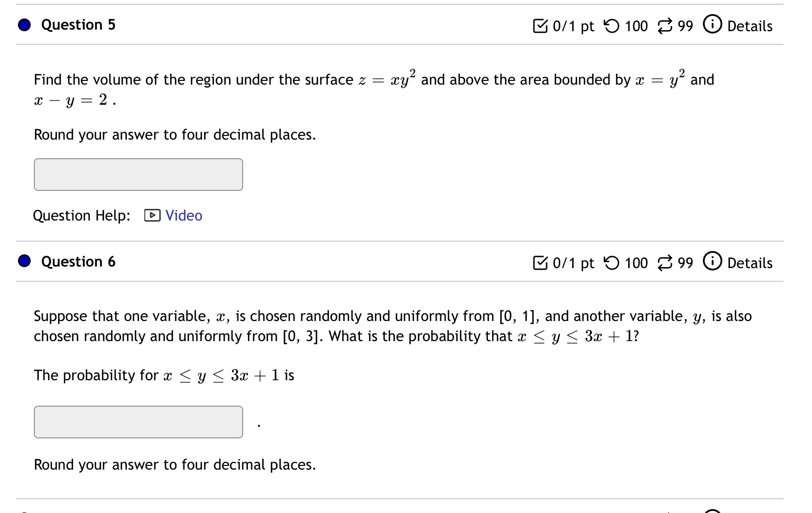Image resolution: width=812 pixels, height=513 pixels.
Task: Open Details for Question 5
Action: pos(750,25)
